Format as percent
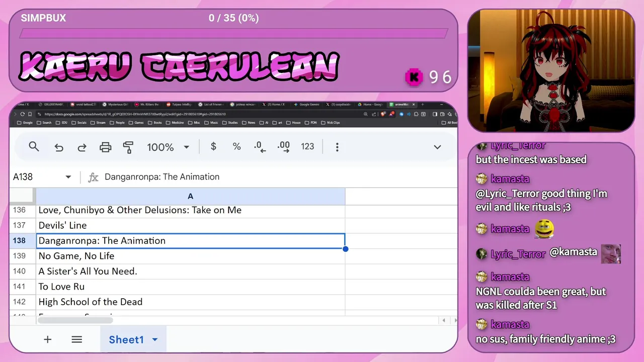 [236, 146]
